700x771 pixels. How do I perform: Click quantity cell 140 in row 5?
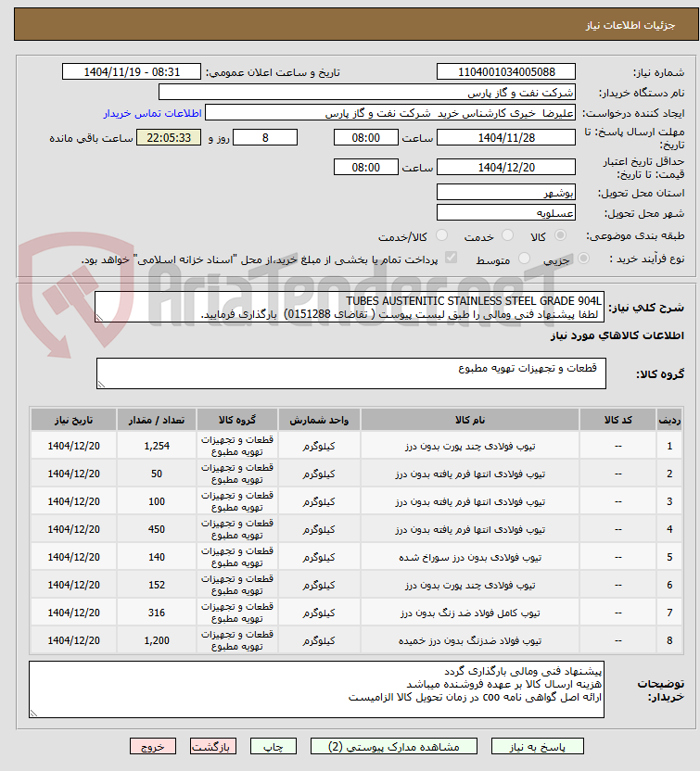click(157, 557)
